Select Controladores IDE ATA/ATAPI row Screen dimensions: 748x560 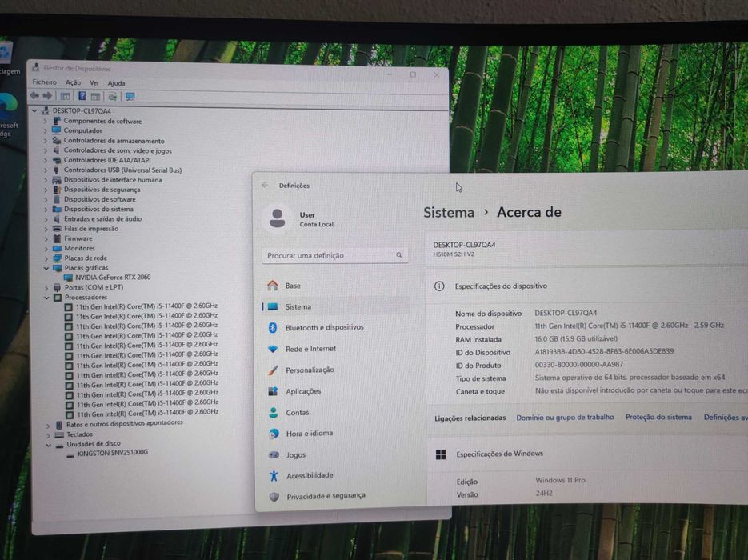pos(107,160)
